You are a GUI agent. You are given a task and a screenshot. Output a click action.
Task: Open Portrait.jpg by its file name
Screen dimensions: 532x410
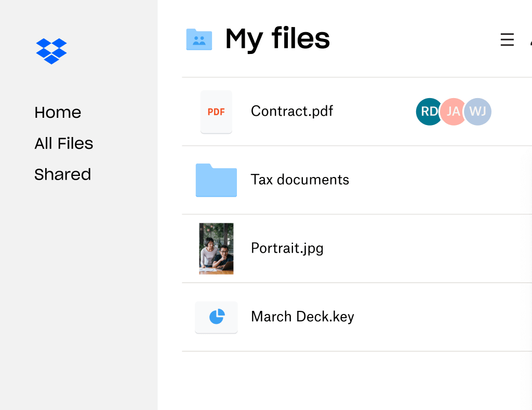tap(287, 248)
